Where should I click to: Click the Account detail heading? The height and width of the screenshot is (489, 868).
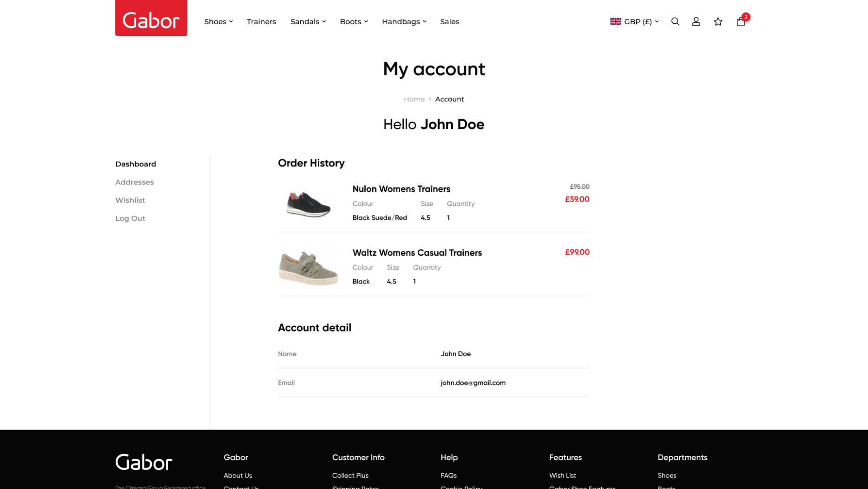tap(314, 328)
